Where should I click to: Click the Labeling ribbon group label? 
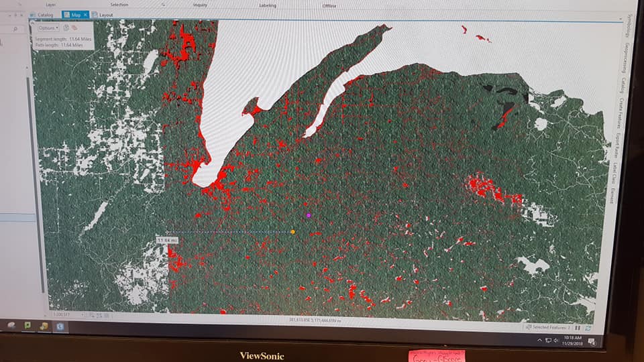(x=268, y=5)
